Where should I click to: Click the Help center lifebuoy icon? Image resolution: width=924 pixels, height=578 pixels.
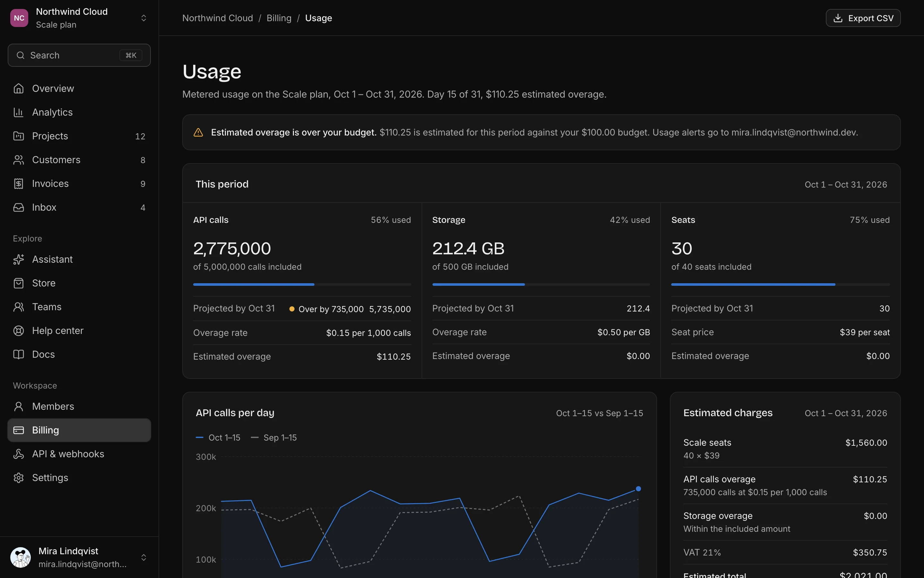pos(18,330)
